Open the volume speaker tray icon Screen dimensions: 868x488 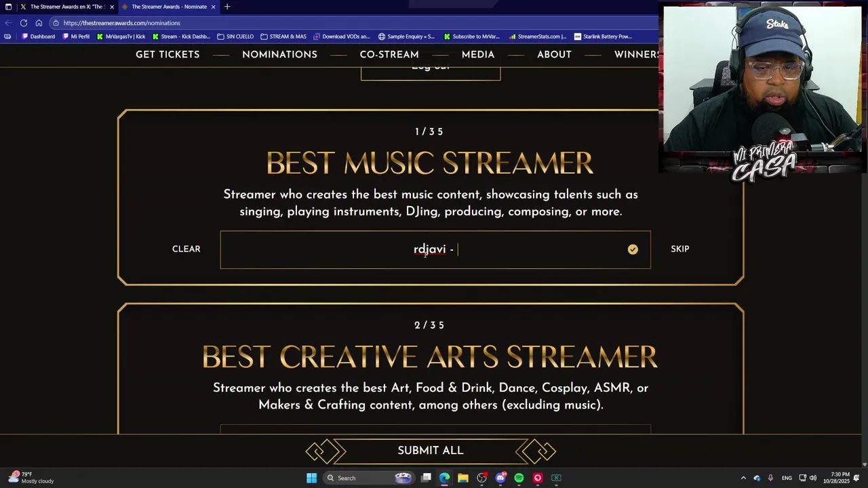click(813, 478)
